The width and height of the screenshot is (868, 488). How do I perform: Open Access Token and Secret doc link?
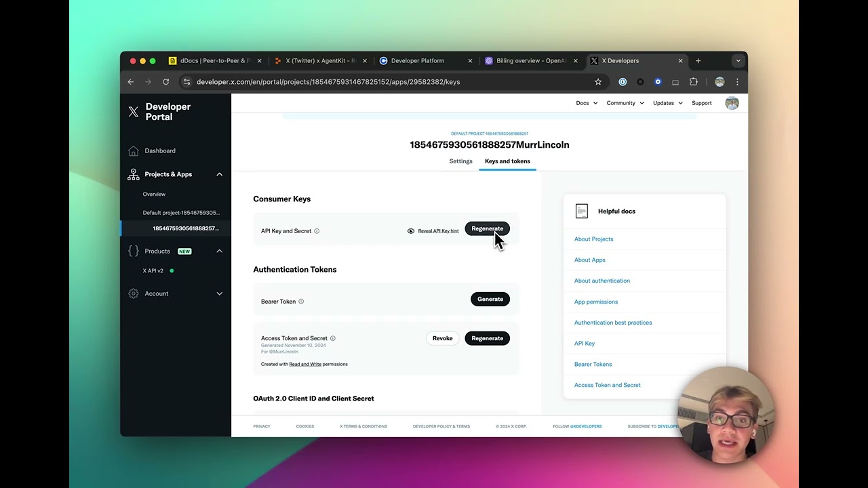[x=608, y=385]
